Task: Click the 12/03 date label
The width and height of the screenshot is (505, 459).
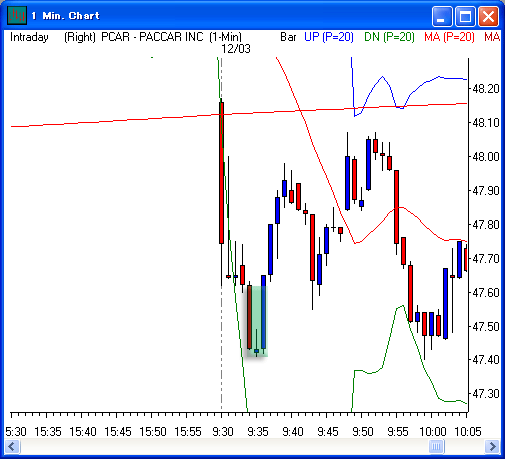Action: (x=236, y=49)
